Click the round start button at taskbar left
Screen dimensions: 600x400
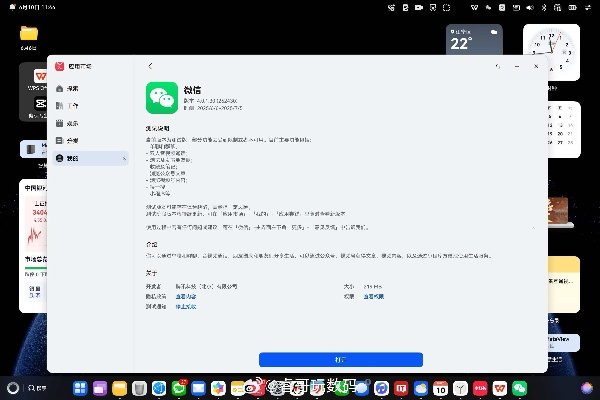12,387
